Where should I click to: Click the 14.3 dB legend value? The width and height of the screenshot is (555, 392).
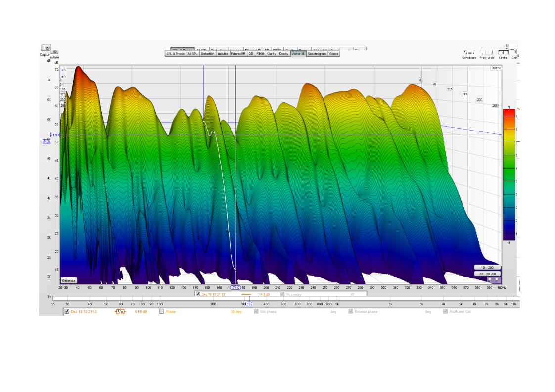point(264,294)
